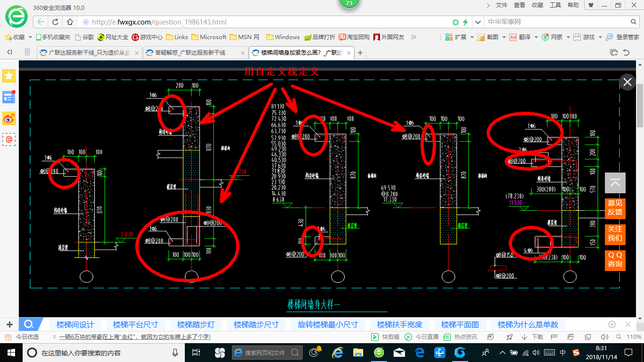Screen dimensions: 644x362
Task: Open 热点资讯 in status bar
Action: click(x=461, y=337)
